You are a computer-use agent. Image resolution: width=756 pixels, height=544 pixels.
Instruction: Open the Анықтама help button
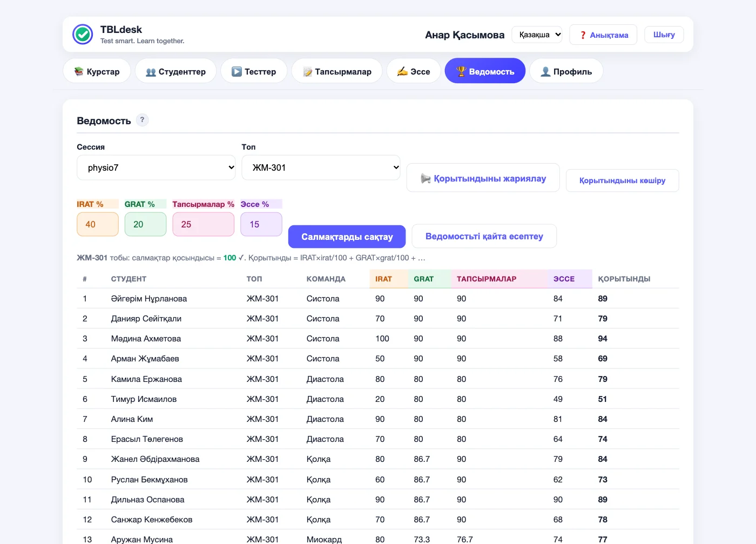pyautogui.click(x=603, y=35)
